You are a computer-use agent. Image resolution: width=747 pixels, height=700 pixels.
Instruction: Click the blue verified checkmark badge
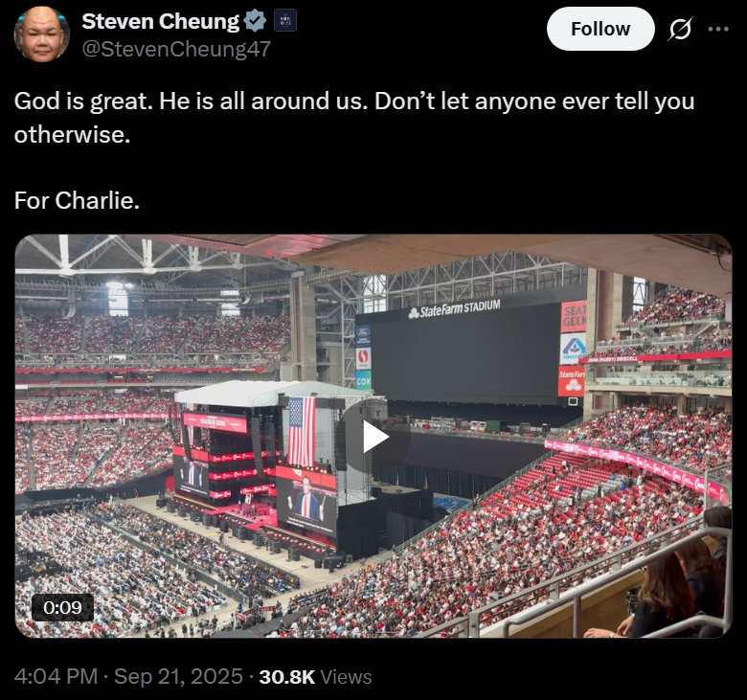[x=256, y=21]
